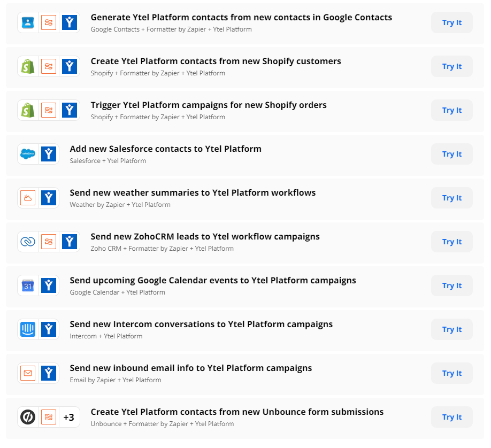Try It for new Shopify customers
491x448 pixels.
452,66
